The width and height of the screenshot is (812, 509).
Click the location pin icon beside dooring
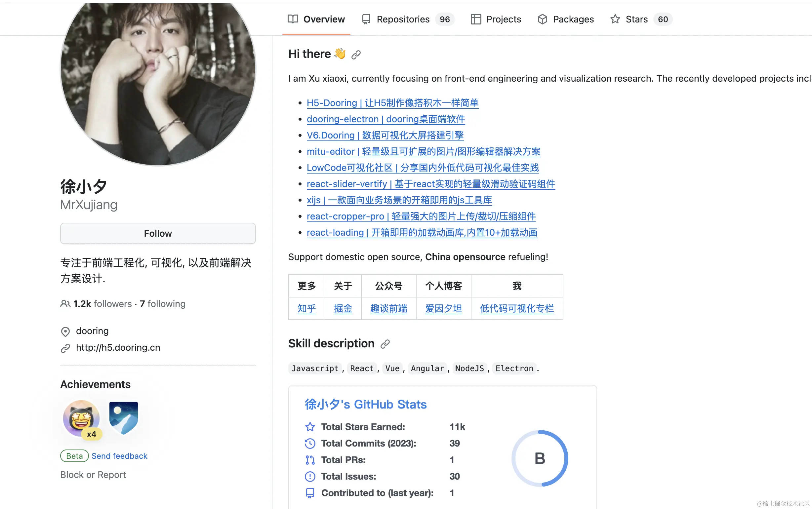point(65,332)
